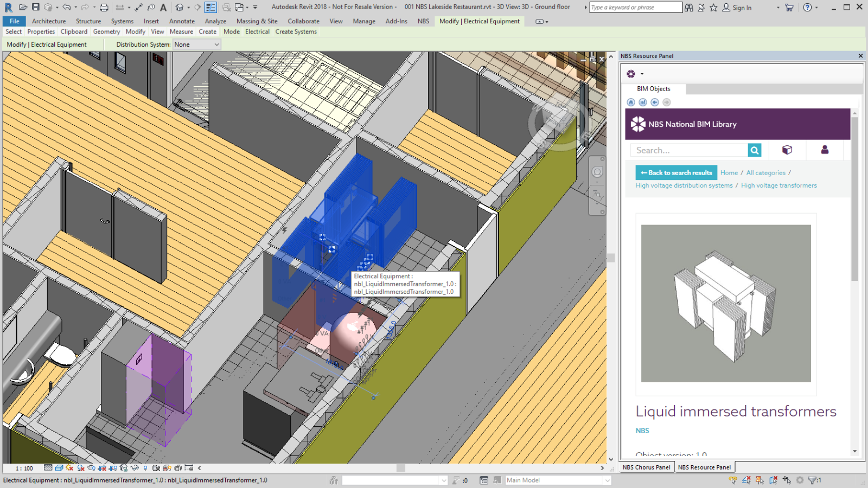Screen dimensions: 868x488
Task: Toggle Select Elements by Face in status bar
Action: (x=774, y=480)
